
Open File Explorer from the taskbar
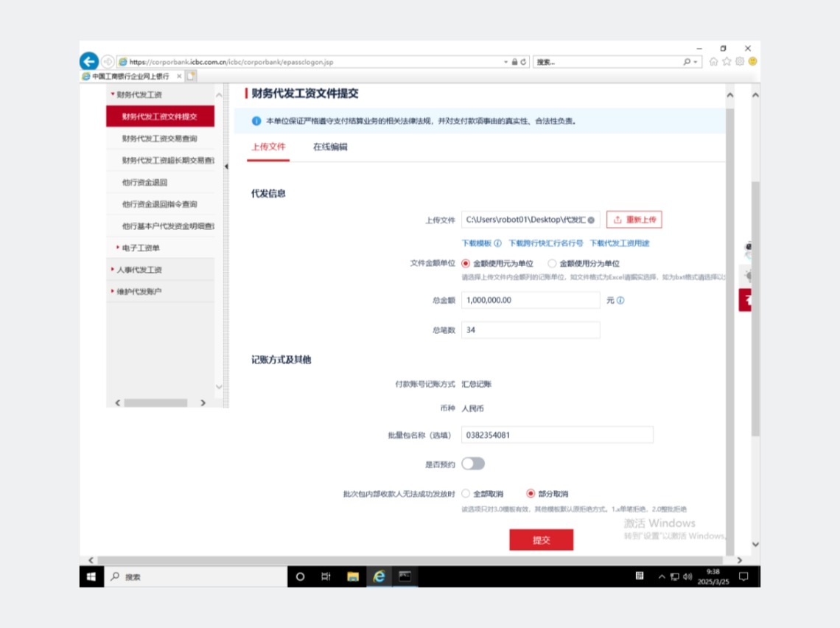click(x=352, y=577)
